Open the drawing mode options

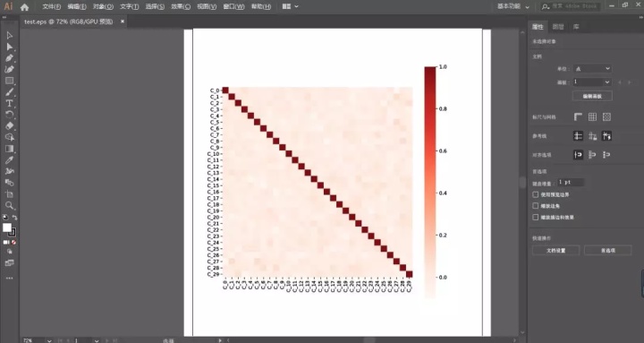[x=10, y=252]
